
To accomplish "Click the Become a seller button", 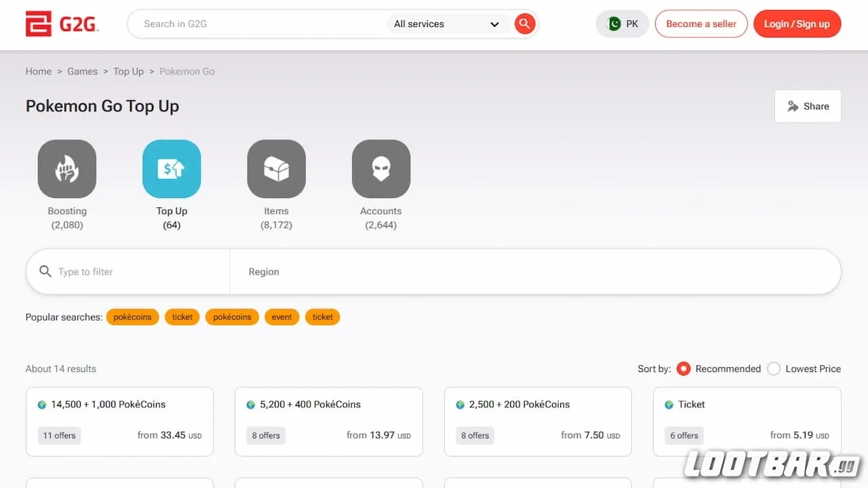I will pos(701,24).
